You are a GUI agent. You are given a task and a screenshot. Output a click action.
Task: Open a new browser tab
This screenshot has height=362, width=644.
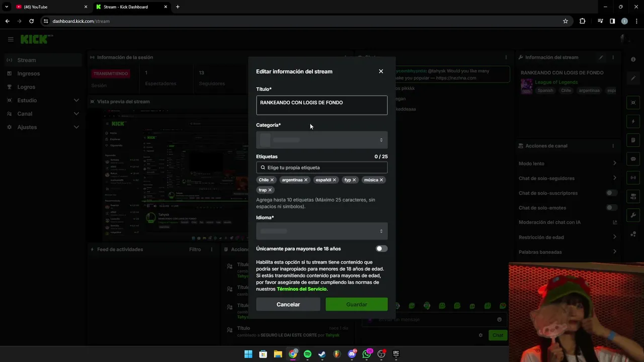[178, 7]
